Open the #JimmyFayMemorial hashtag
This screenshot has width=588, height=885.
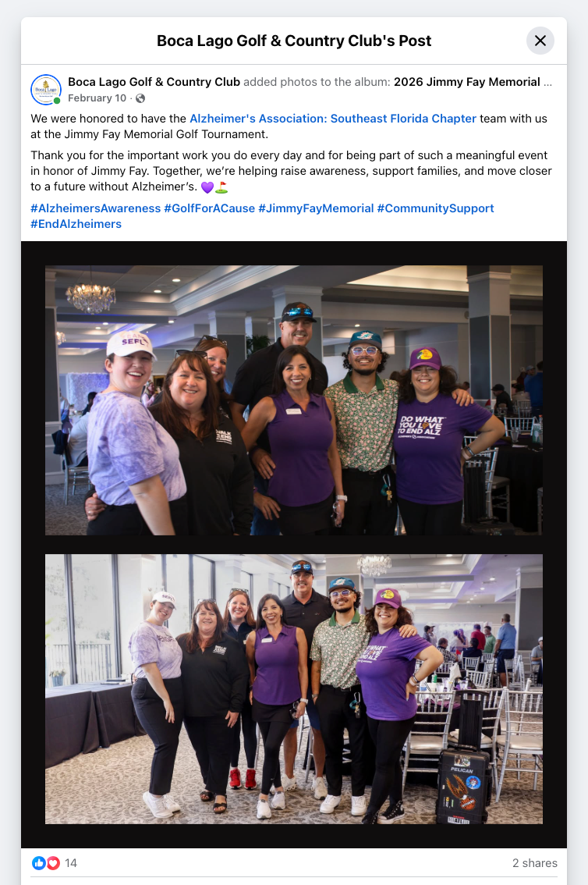pos(316,208)
